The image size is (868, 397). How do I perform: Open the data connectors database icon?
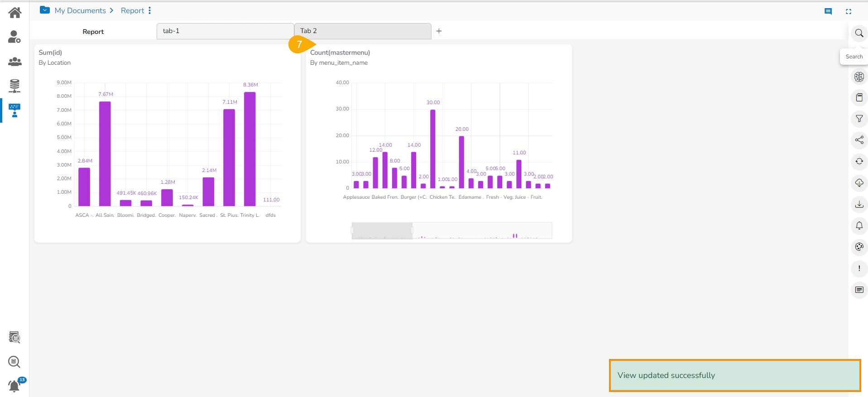pyautogui.click(x=14, y=86)
